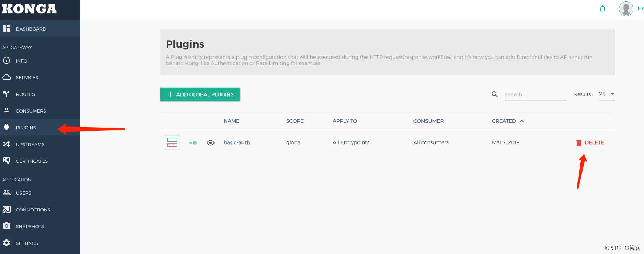Open the Upstreams menu item

tap(40, 144)
